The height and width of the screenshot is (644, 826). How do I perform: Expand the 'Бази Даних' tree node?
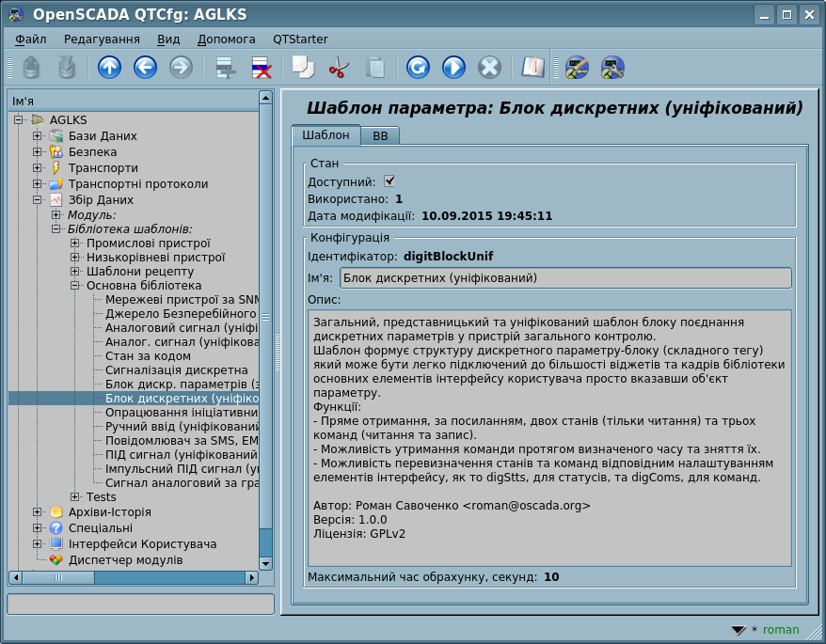38,136
